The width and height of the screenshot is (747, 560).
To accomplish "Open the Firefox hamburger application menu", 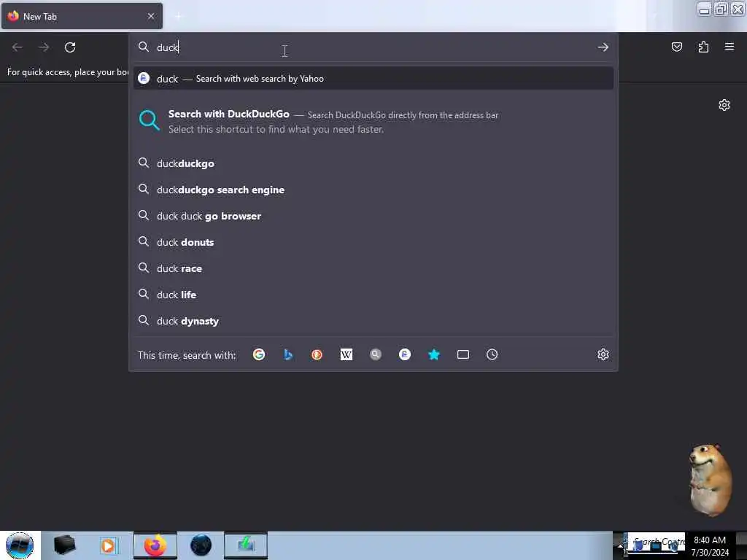I will pos(729,47).
